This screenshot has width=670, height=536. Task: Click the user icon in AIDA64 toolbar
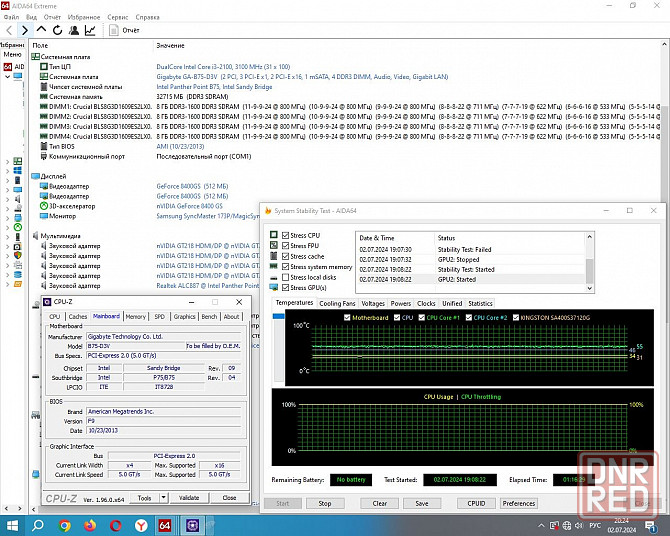pos(74,30)
